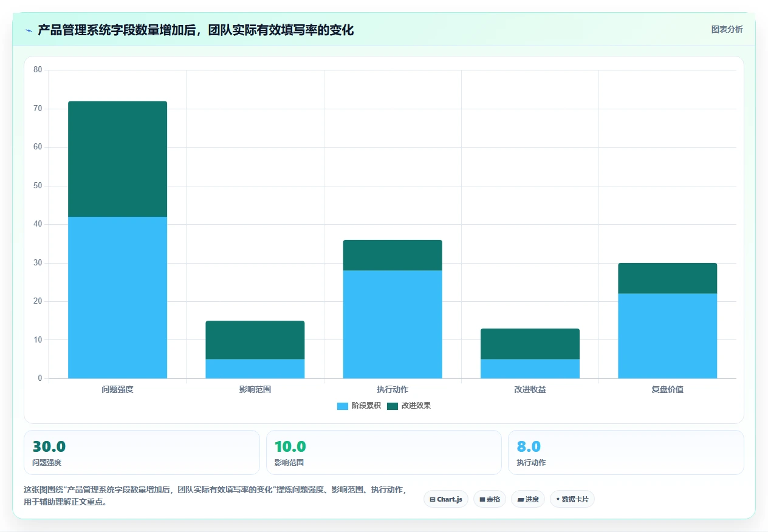Click the blue 改进收益 bar segment
The image size is (768, 532).
point(530,369)
